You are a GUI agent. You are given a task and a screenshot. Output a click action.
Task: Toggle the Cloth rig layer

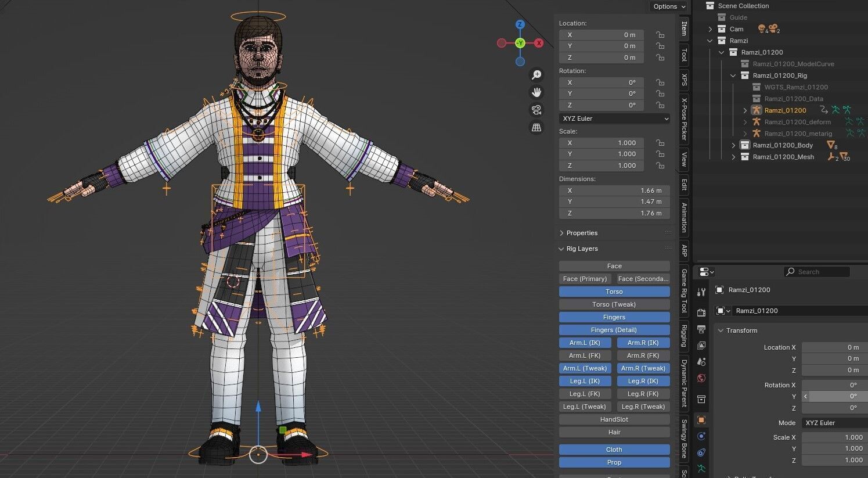(614, 450)
